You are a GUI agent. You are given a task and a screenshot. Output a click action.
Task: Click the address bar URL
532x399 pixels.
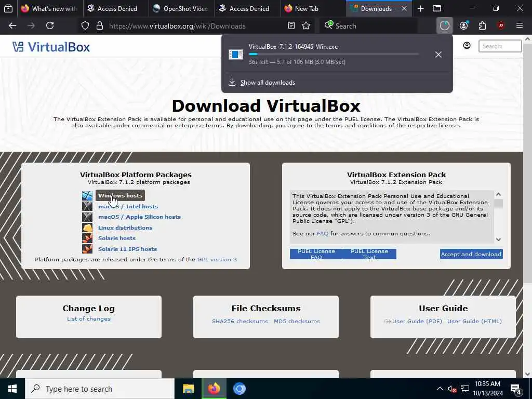click(177, 26)
